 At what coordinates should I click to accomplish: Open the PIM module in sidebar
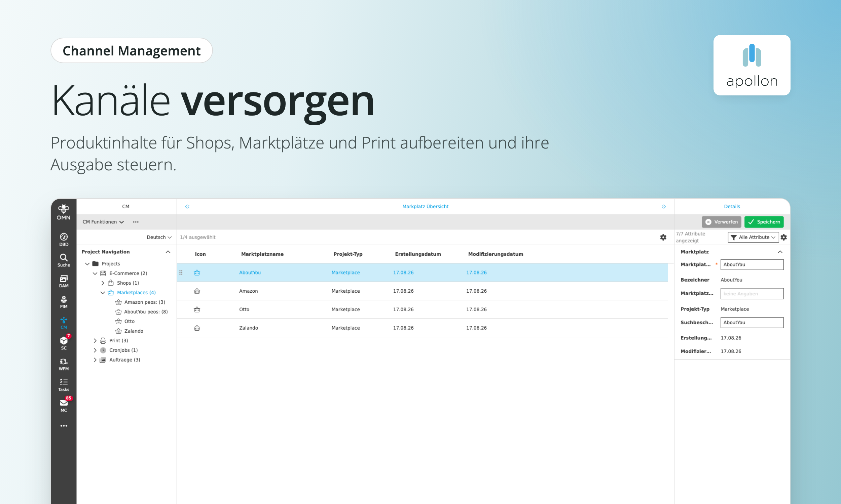coord(64,302)
